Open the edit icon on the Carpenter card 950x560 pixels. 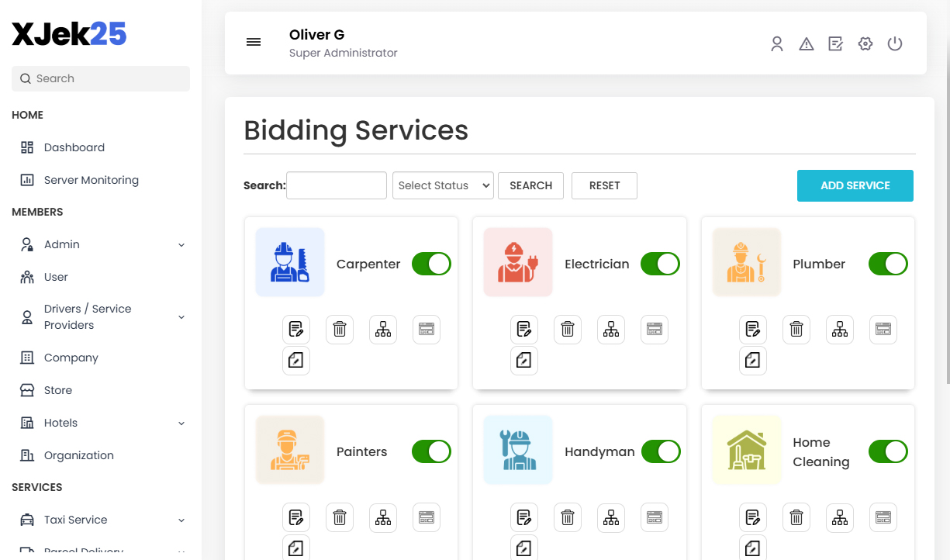295,329
